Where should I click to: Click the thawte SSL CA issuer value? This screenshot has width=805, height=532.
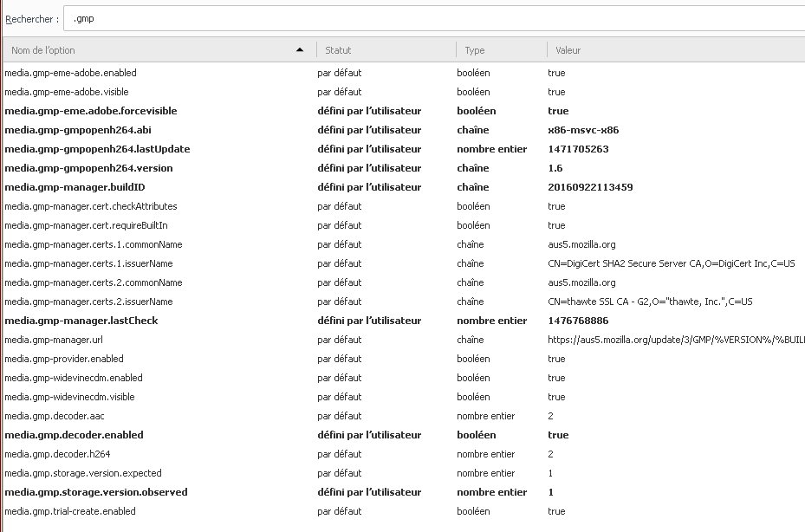[x=650, y=302]
